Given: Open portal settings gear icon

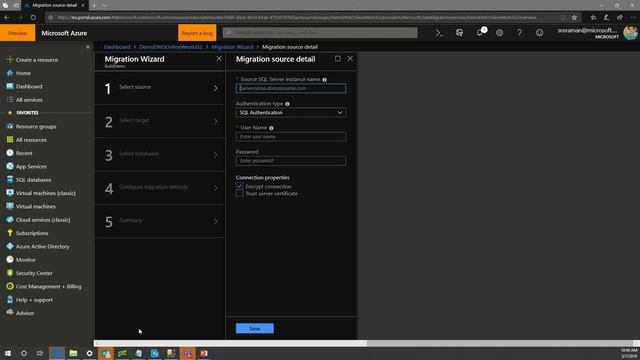Looking at the screenshot, I should coord(499,33).
